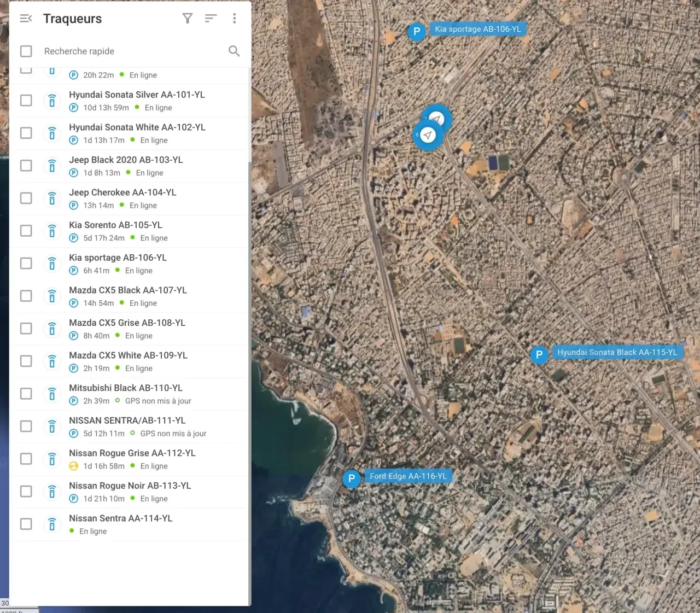Click the lower moving vehicle arrow marker on map

tap(428, 135)
